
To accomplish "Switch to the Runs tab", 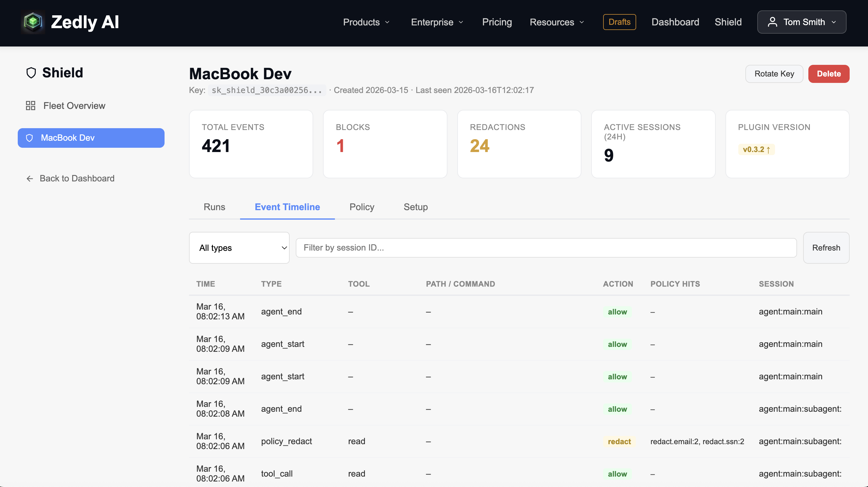I will click(x=214, y=207).
